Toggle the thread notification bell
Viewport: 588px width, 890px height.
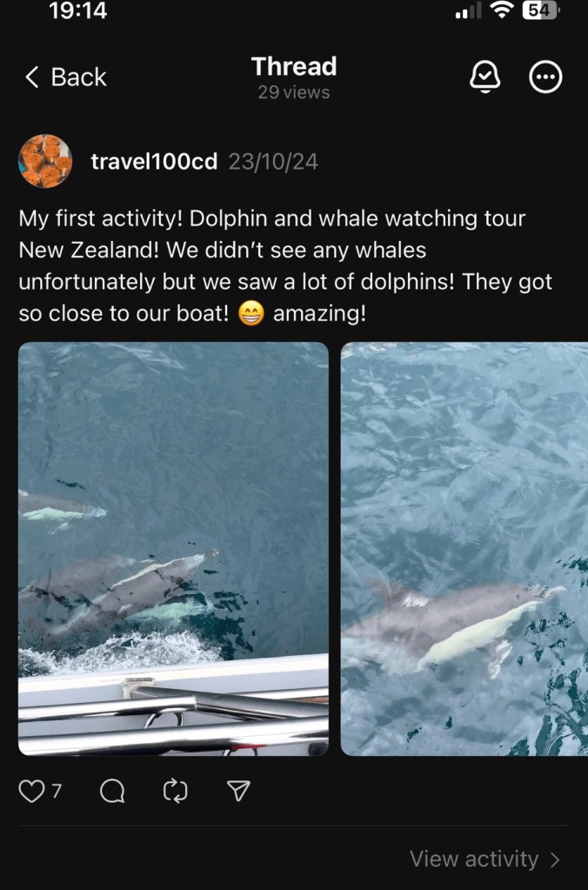(x=485, y=77)
